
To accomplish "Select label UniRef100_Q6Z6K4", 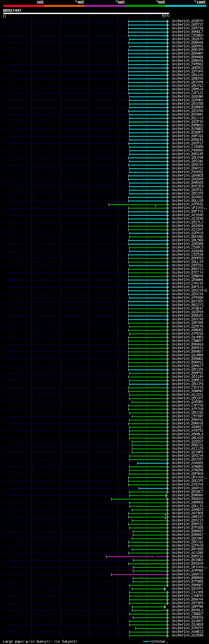I will (187, 226).
